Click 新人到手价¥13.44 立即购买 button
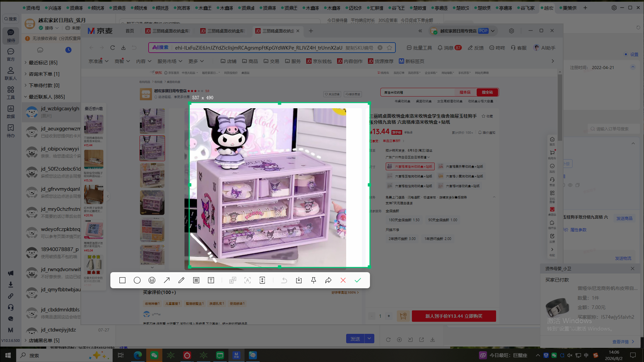 click(x=454, y=316)
